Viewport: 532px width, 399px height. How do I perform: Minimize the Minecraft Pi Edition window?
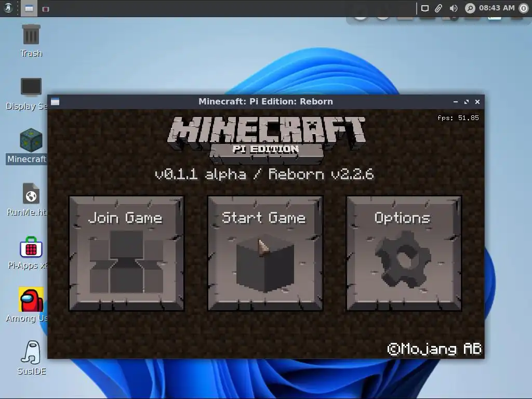(456, 102)
